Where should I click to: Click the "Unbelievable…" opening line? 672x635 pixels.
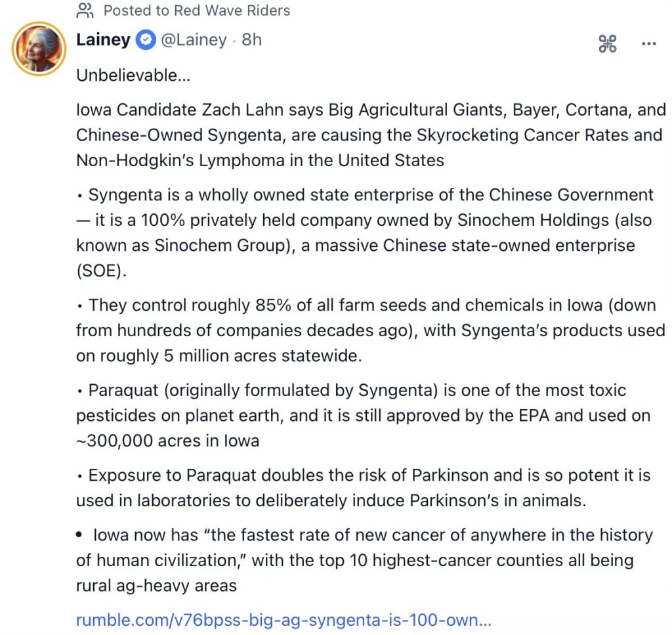point(134,76)
